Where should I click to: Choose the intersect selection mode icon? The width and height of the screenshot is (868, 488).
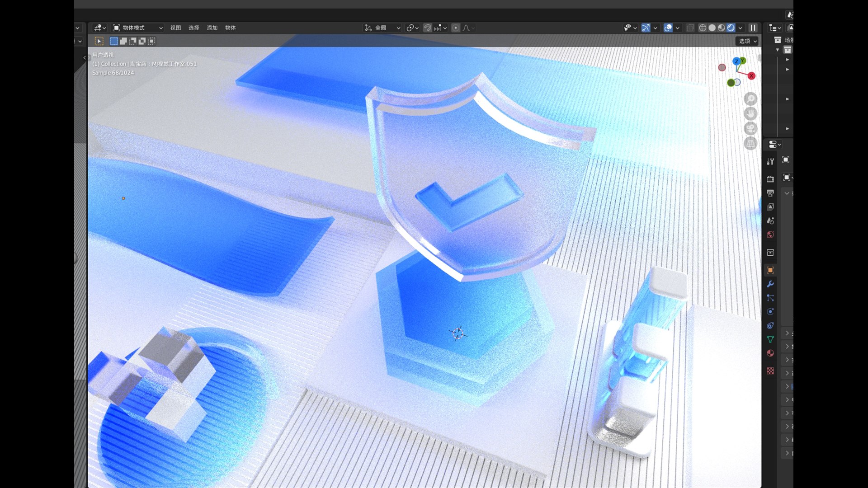[x=152, y=41]
